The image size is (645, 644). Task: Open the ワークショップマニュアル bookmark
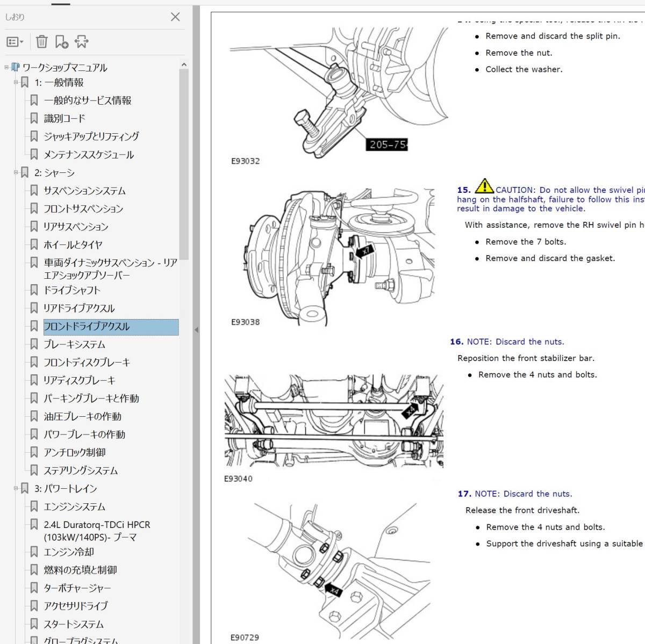64,68
